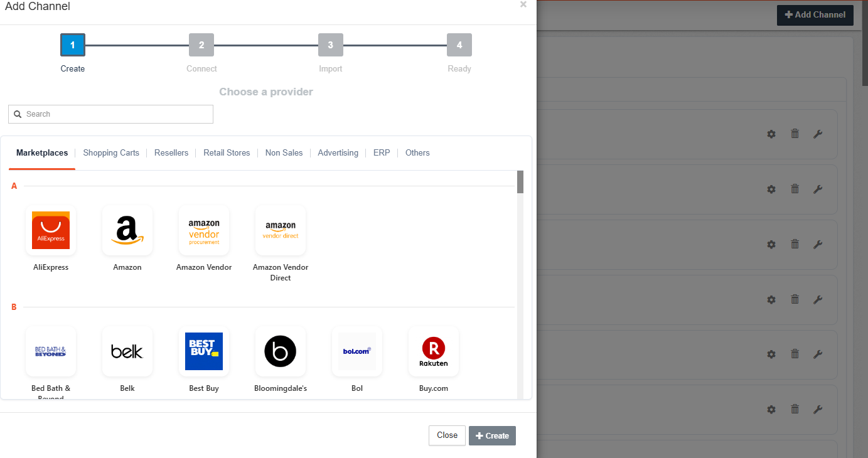Close the Add Channel dialog with X
This screenshot has height=458, width=868.
[x=523, y=4]
